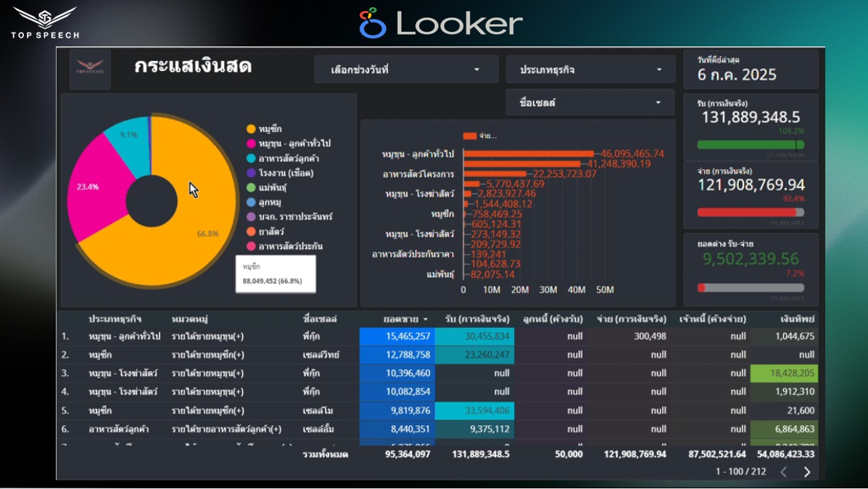Click the Top Speech winged logo

pyautogui.click(x=45, y=17)
